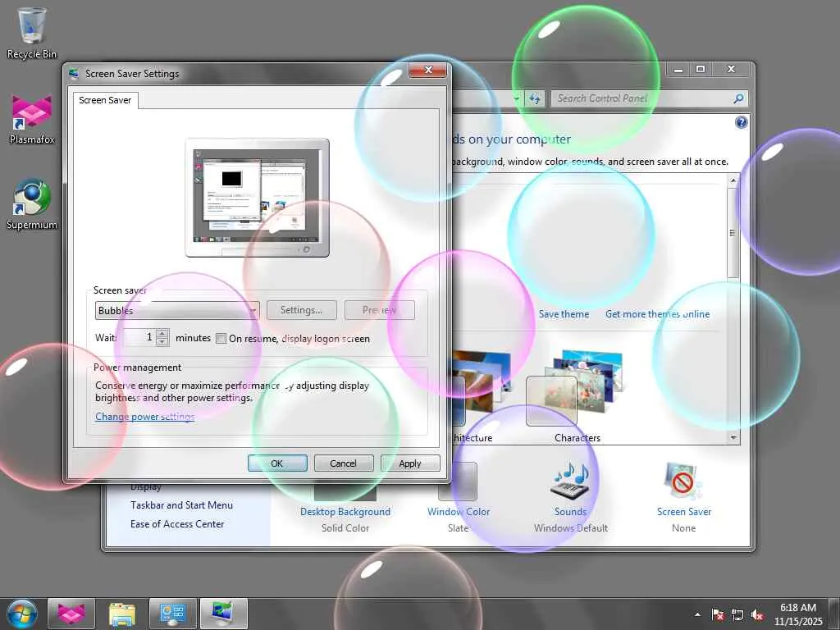The height and width of the screenshot is (630, 840).
Task: Click the themes list scrollbar thumb
Action: 733,232
